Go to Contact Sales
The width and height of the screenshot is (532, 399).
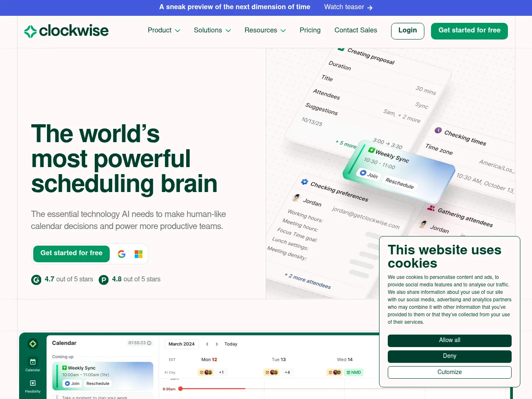[x=356, y=30]
